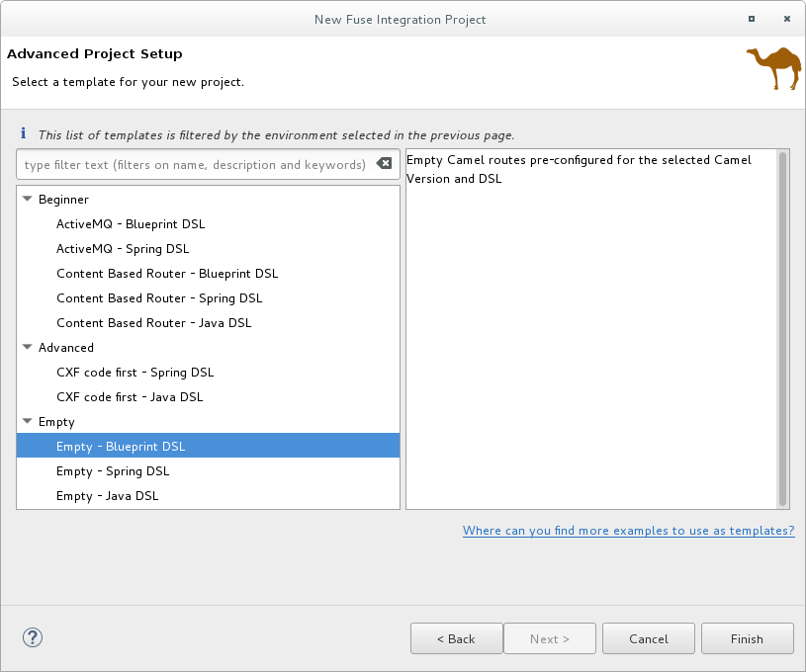Image resolution: width=806 pixels, height=672 pixels.
Task: Close the New Fuse Integration Project dialog
Action: 787,19
